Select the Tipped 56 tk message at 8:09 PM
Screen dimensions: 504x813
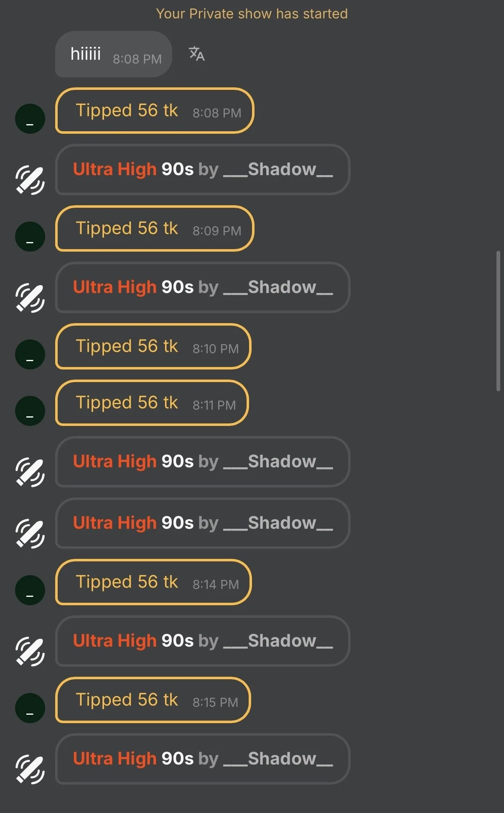[154, 229]
